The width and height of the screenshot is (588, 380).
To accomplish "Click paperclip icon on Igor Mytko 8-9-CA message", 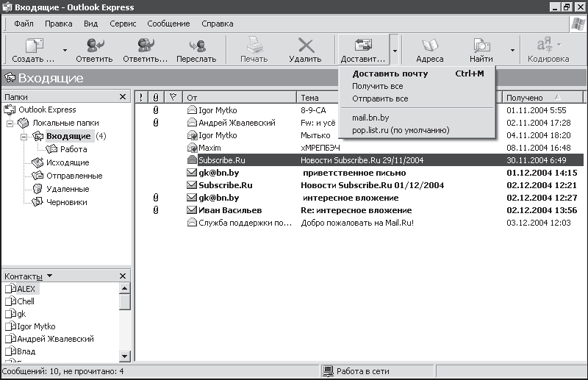I will pyautogui.click(x=156, y=110).
